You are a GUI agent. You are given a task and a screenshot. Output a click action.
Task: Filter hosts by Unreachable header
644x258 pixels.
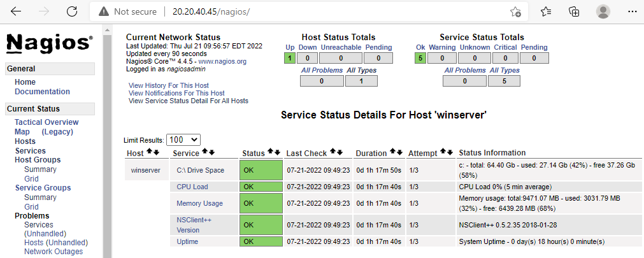(x=341, y=48)
